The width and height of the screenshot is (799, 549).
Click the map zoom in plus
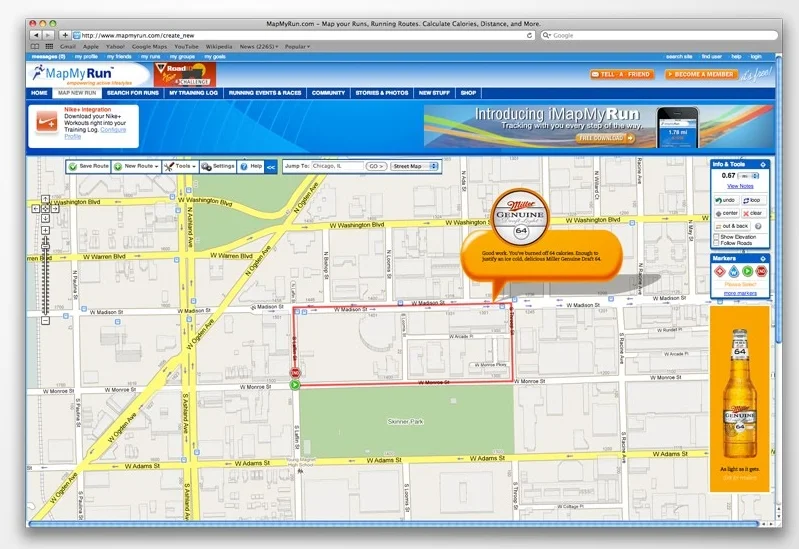(x=45, y=230)
